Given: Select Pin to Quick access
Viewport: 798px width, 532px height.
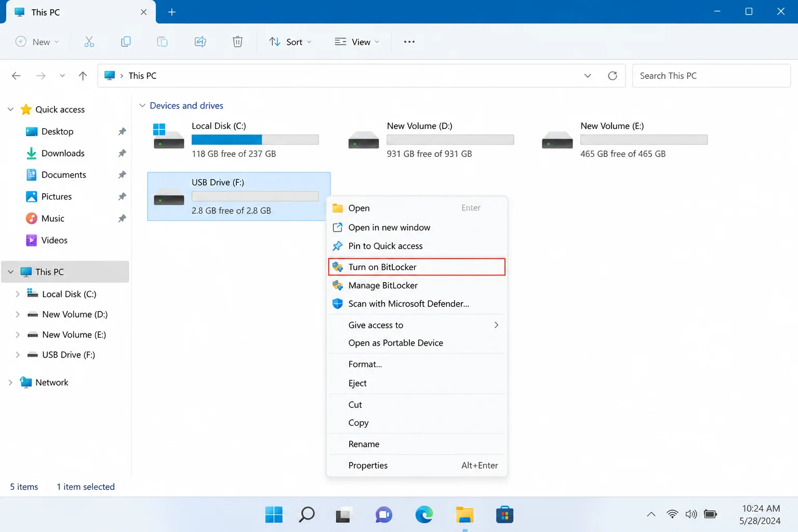Looking at the screenshot, I should point(417,246).
